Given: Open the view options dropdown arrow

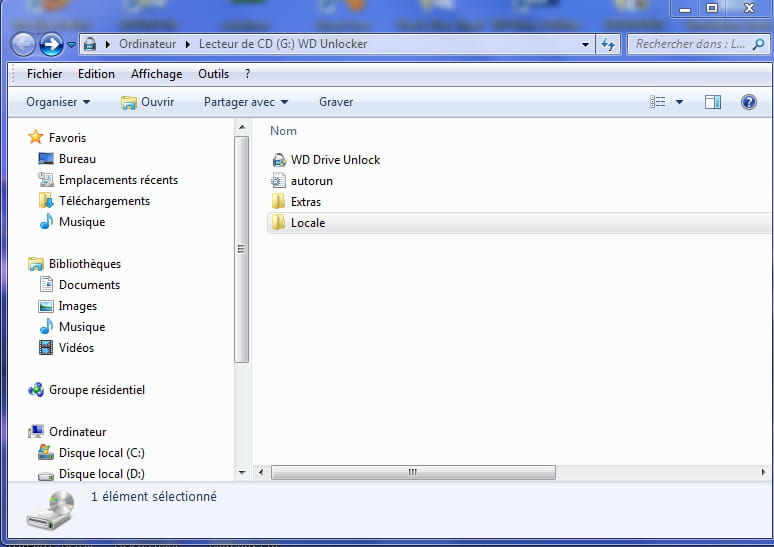Looking at the screenshot, I should pos(679,102).
